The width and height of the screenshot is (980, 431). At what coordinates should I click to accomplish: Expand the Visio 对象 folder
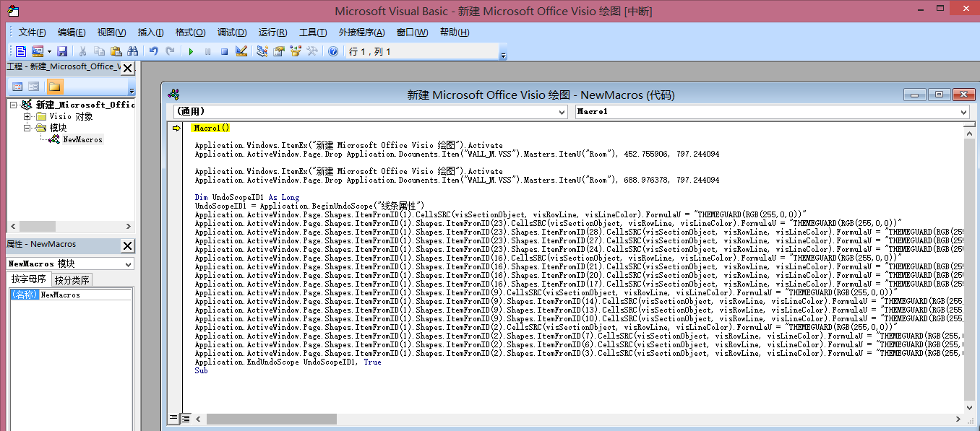tap(27, 116)
